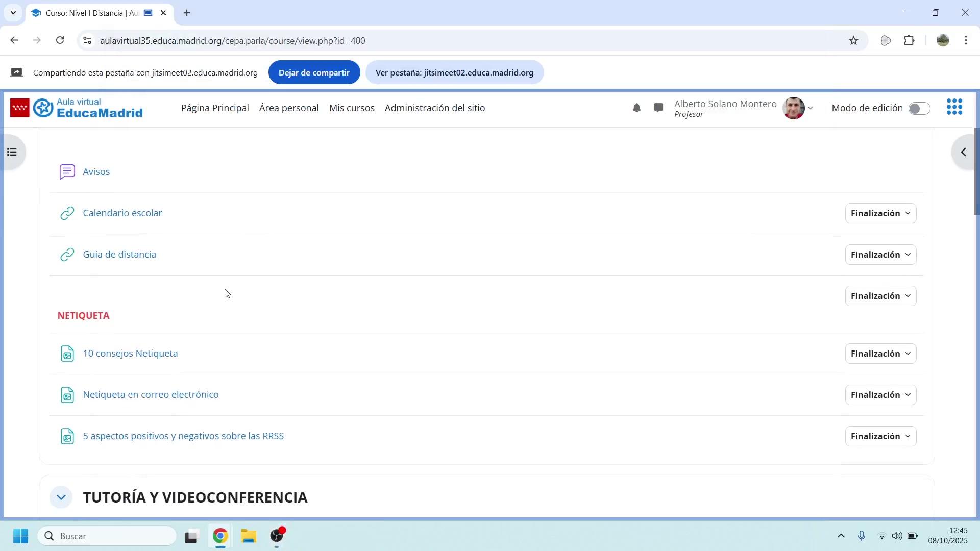Image resolution: width=980 pixels, height=551 pixels.
Task: Click the Calendario escolar link icon
Action: [67, 213]
